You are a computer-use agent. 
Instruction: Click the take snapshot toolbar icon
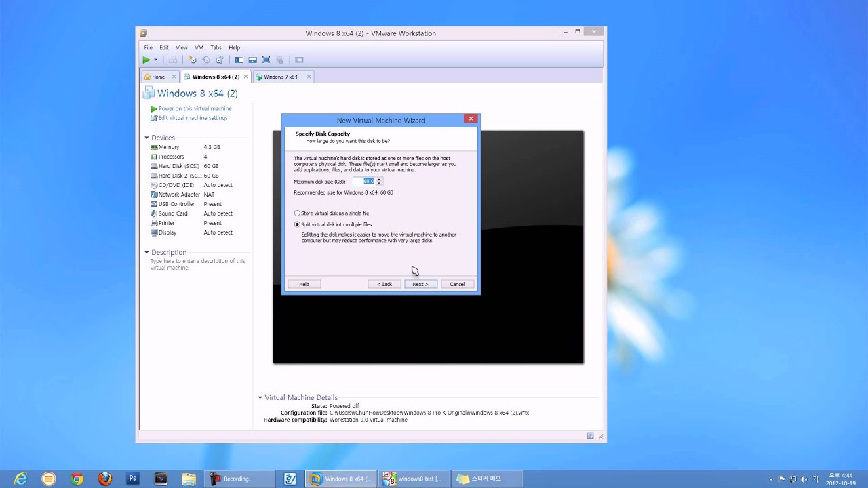[193, 60]
